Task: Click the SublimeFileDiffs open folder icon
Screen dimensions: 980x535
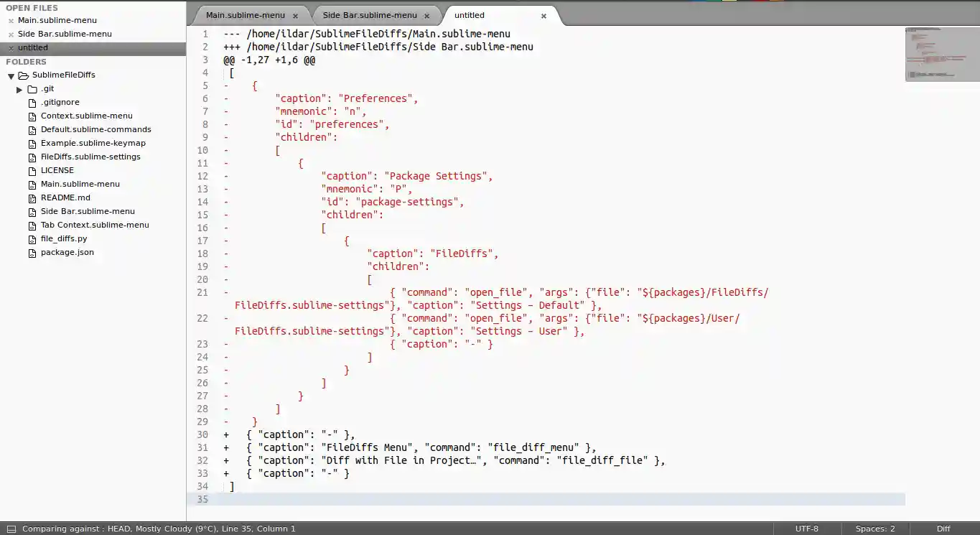Action: pos(23,75)
